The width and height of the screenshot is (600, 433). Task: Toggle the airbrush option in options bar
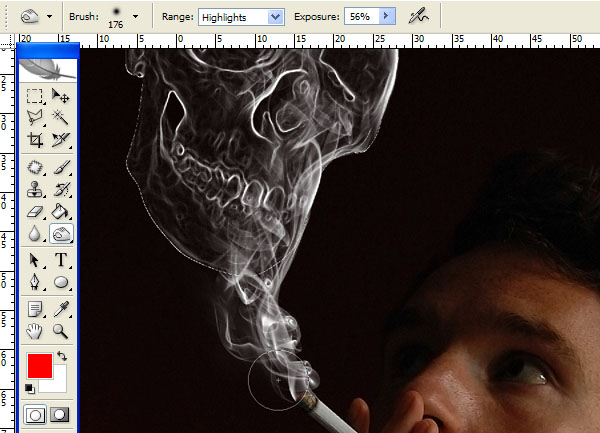[x=418, y=16]
